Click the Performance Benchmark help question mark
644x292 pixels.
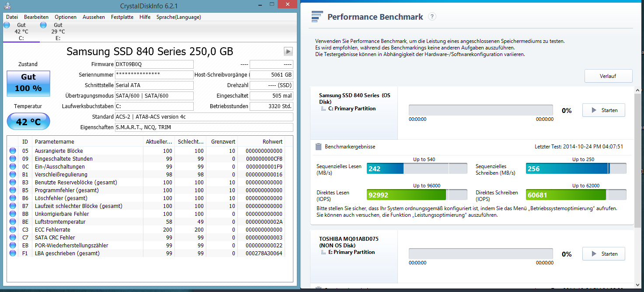pyautogui.click(x=432, y=17)
